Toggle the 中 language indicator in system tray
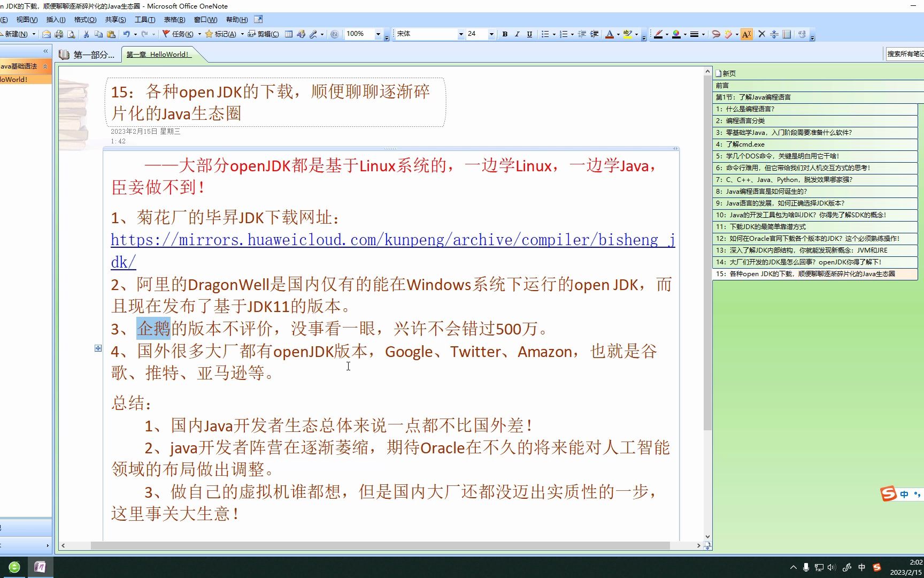This screenshot has height=578, width=924. 861,567
